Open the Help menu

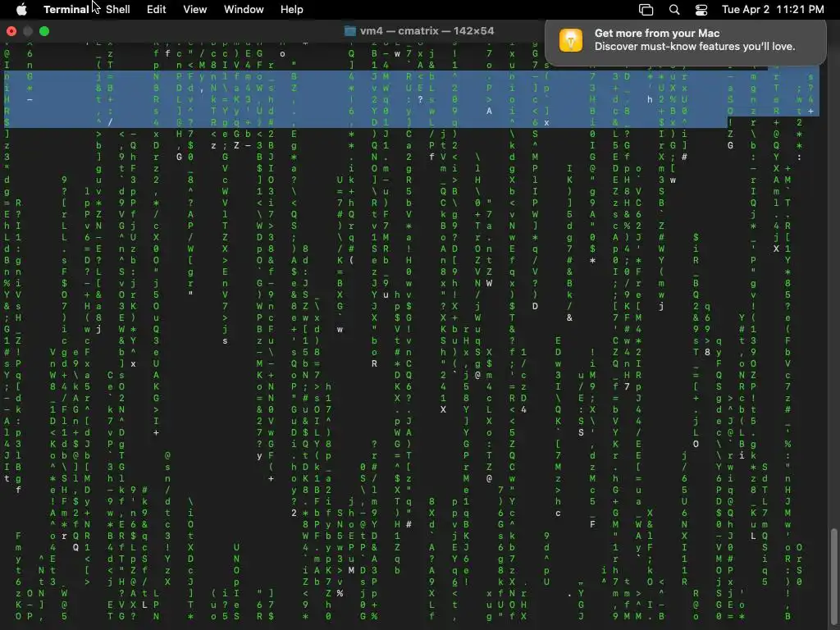[291, 9]
